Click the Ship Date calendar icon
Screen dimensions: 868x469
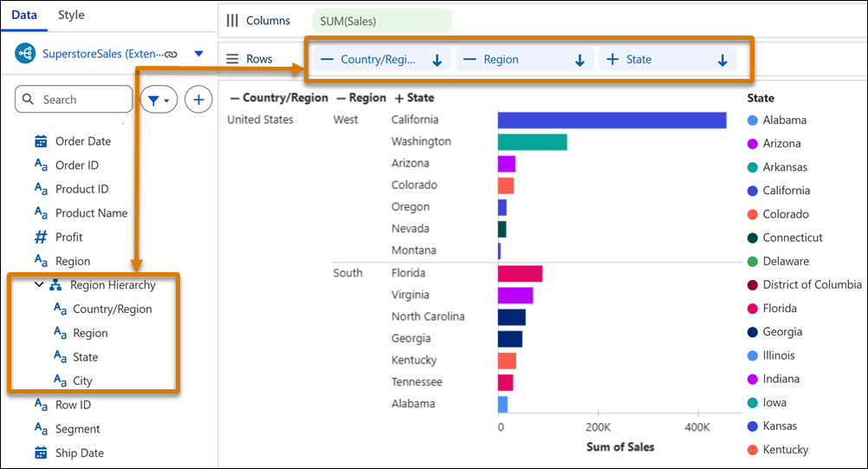point(41,453)
